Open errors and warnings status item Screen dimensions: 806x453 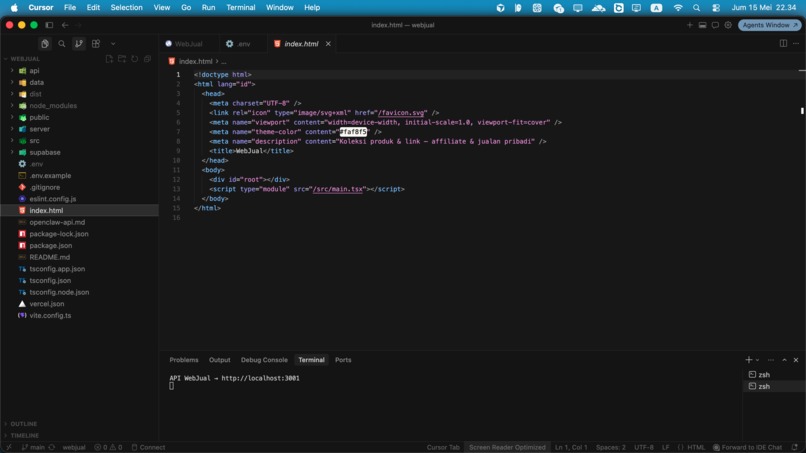(x=108, y=447)
